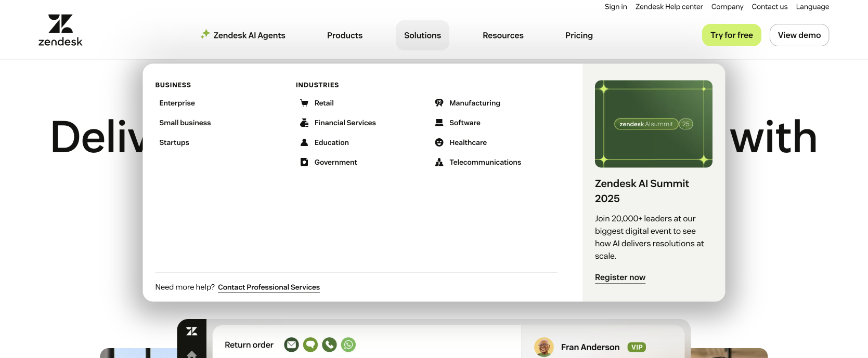Open Zendesk Help center link

coord(669,7)
